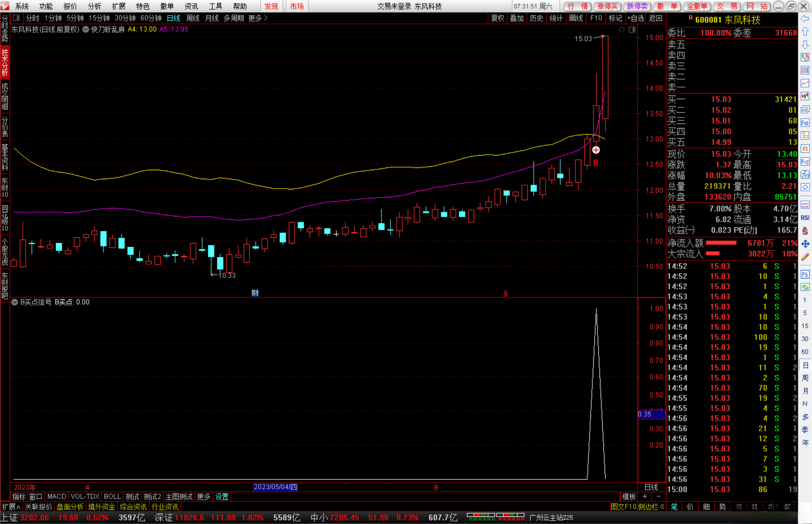Switch to 周线 weekly period tab
The height and width of the screenshot is (524, 812).
click(193, 18)
